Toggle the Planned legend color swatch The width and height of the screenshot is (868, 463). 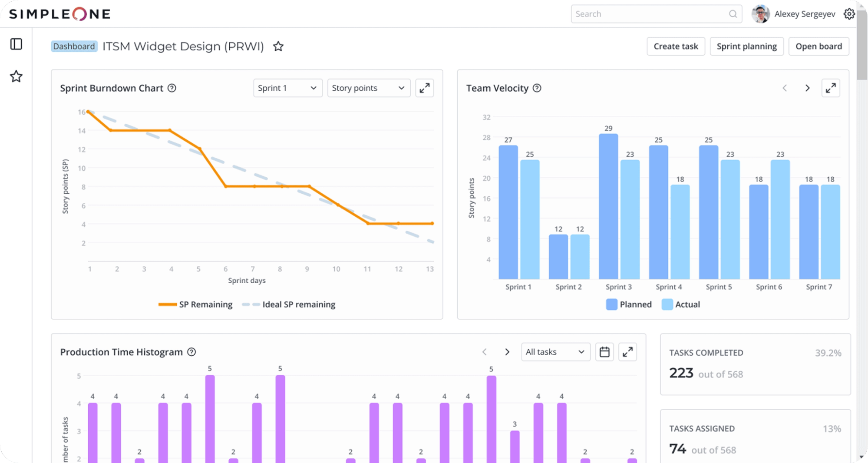(611, 304)
